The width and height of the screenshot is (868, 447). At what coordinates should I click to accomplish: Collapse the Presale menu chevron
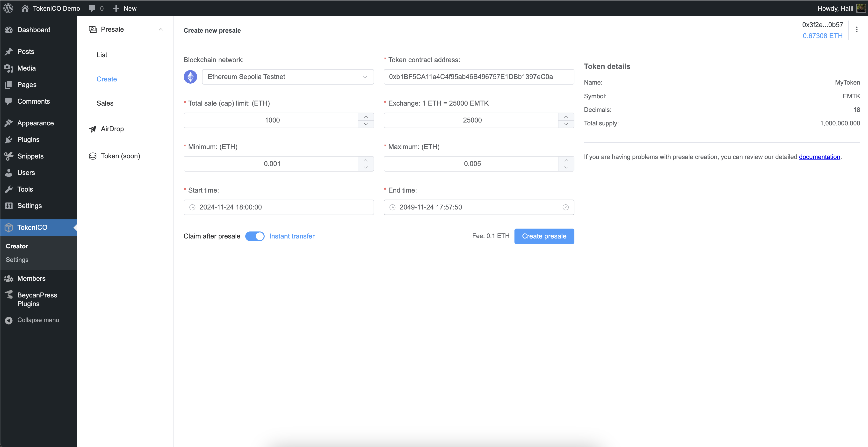pos(161,29)
